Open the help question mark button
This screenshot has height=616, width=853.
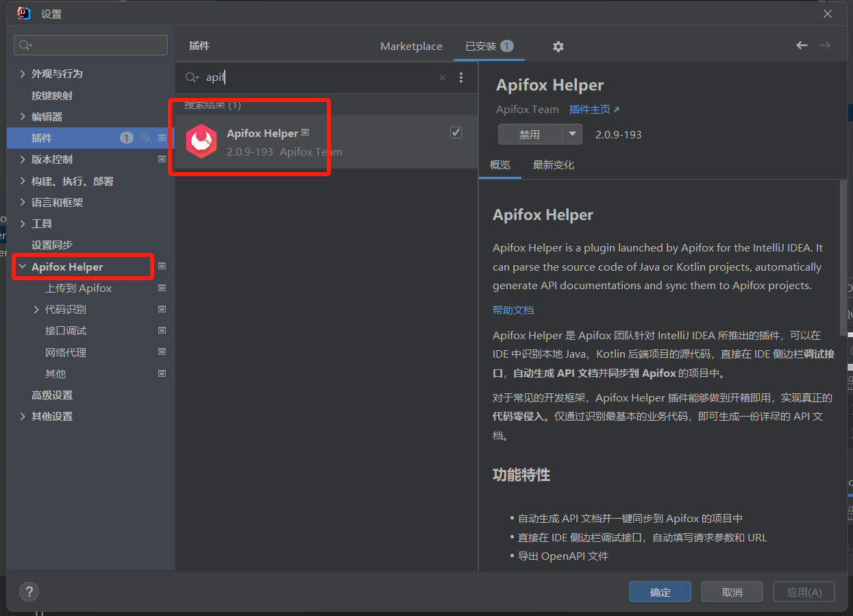coord(29,591)
